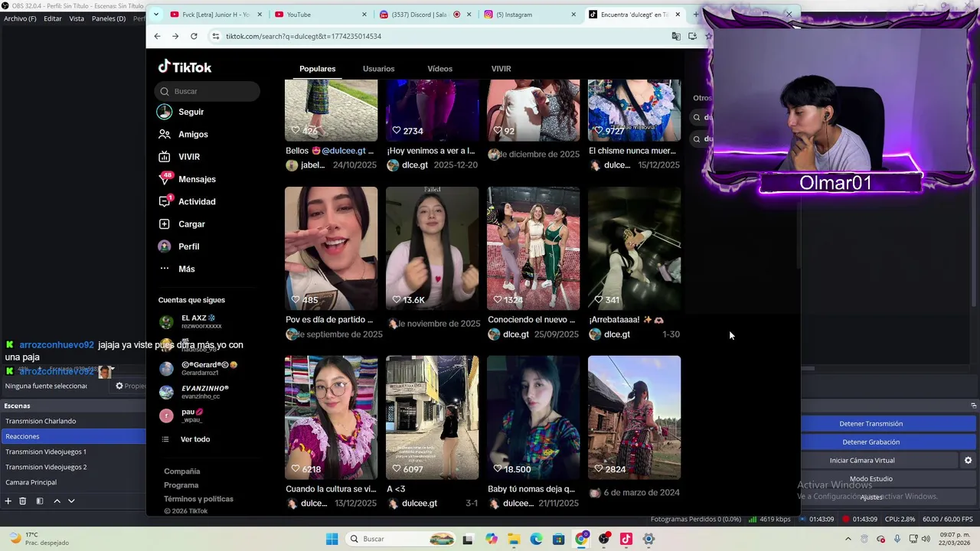Add a new scene with plus icon

(x=8, y=500)
